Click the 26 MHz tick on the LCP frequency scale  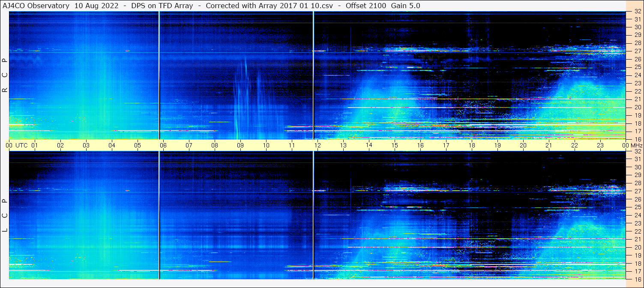637,199
